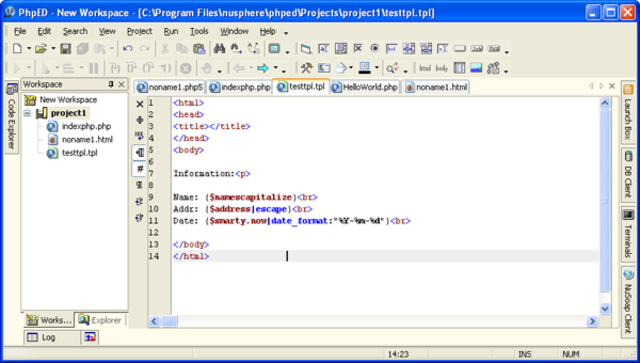The width and height of the screenshot is (640, 363).
Task: Insert hidden field 'hid' form icon
Action: (x=392, y=49)
